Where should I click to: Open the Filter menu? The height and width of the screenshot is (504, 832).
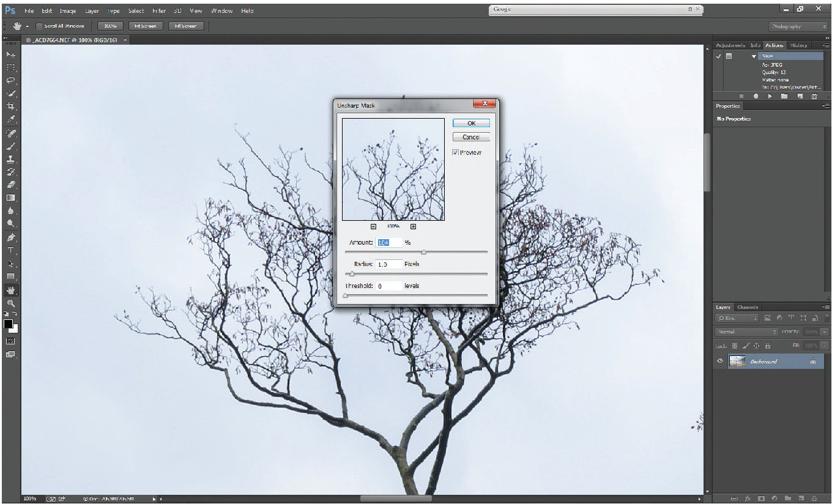click(159, 11)
